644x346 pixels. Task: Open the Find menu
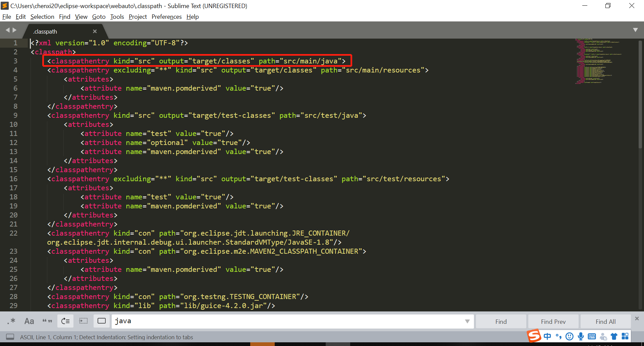point(65,17)
